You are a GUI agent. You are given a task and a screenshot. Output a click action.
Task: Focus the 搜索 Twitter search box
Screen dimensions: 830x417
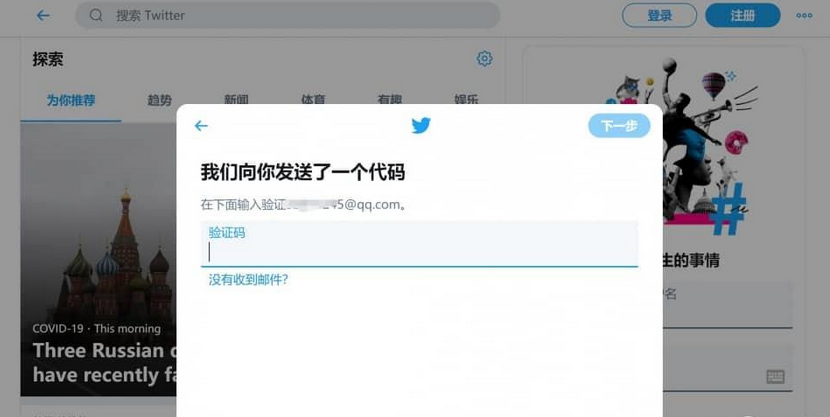[287, 15]
